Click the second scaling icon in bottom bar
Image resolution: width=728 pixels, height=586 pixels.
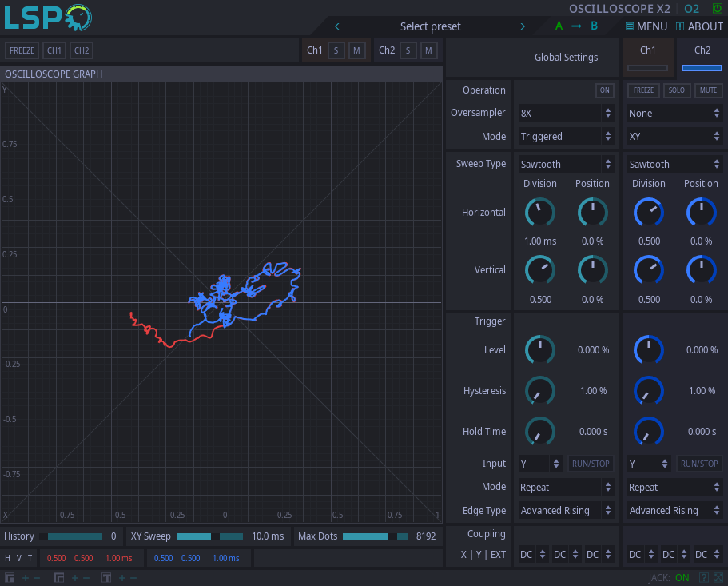tap(59, 578)
